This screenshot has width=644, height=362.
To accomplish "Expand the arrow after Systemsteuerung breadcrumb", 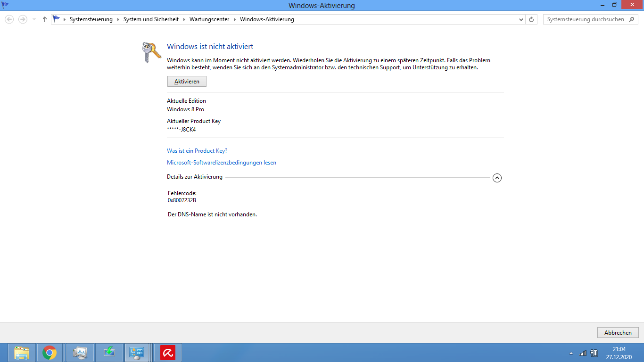I will coord(118,19).
